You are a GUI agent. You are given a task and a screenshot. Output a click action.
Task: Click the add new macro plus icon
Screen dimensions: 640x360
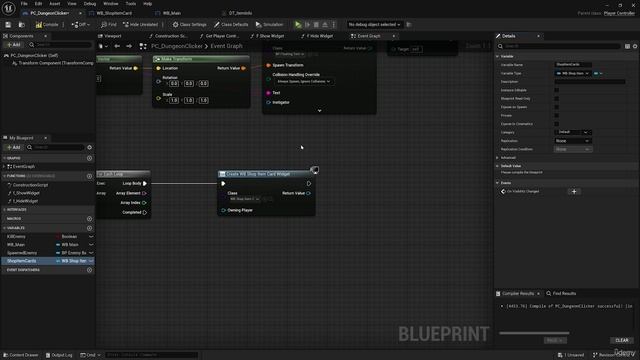point(89,219)
